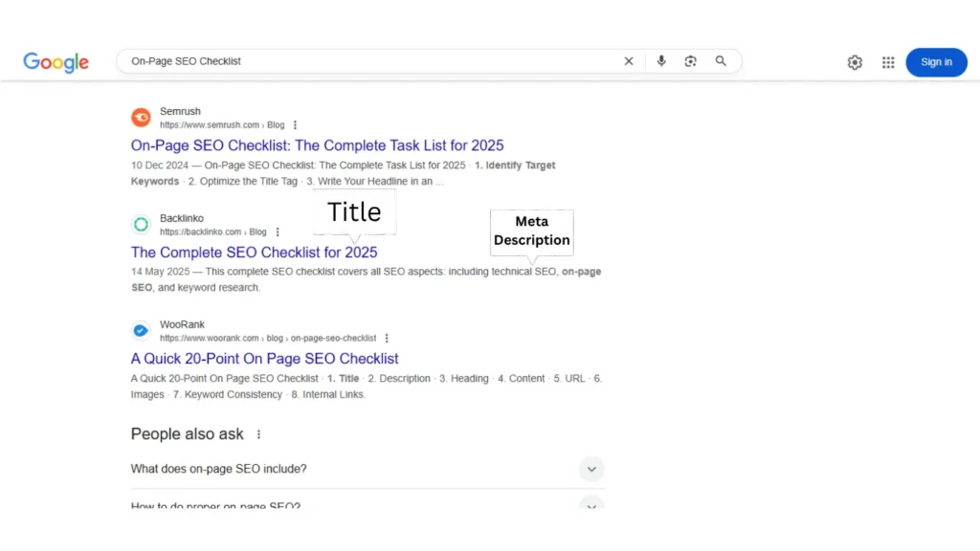Open The Complete SEO Checklist for 2025

[254, 253]
